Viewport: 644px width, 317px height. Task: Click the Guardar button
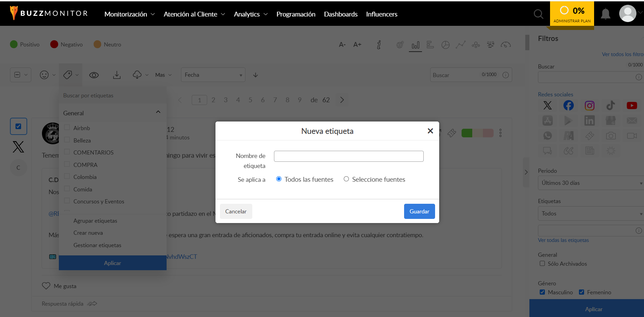click(x=419, y=211)
